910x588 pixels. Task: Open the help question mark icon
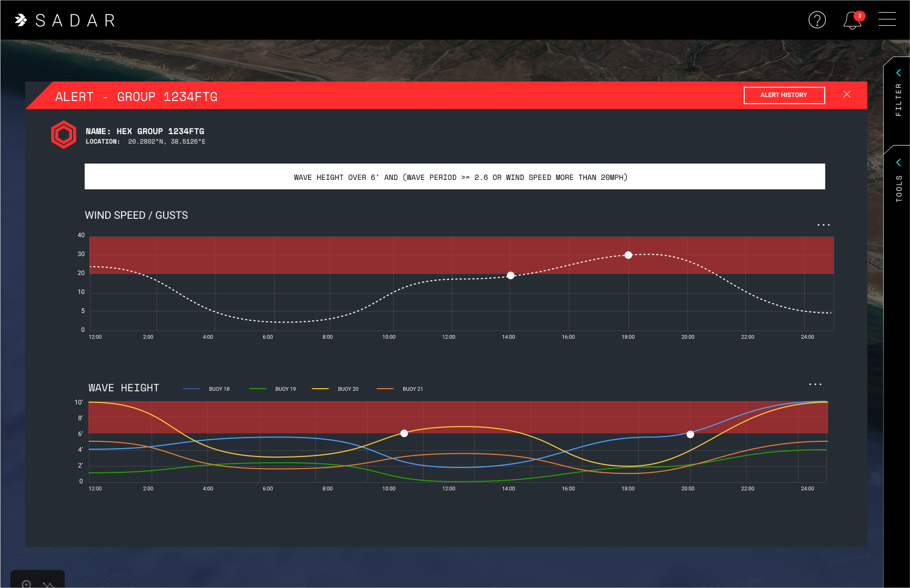coord(817,20)
